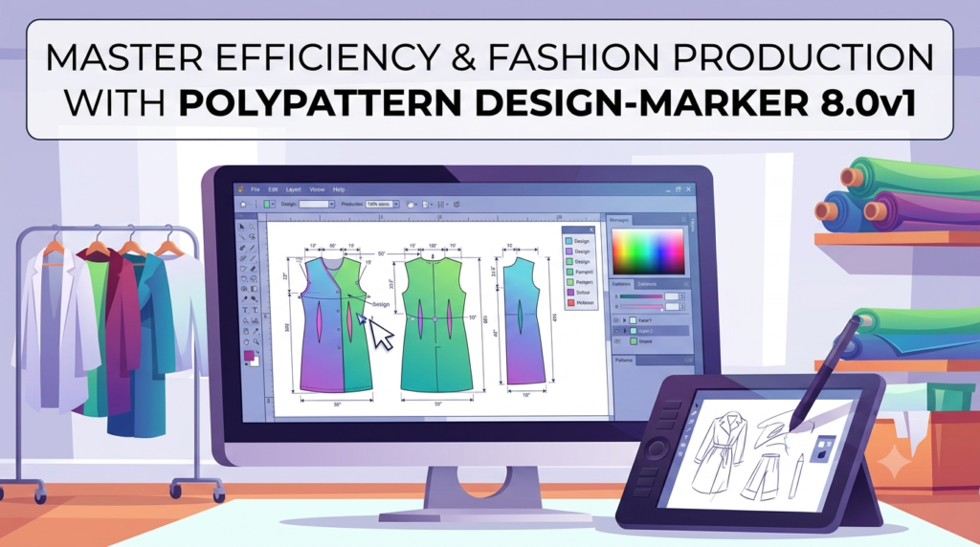
Task: Open the Productes combo box dropdown
Action: point(396,205)
